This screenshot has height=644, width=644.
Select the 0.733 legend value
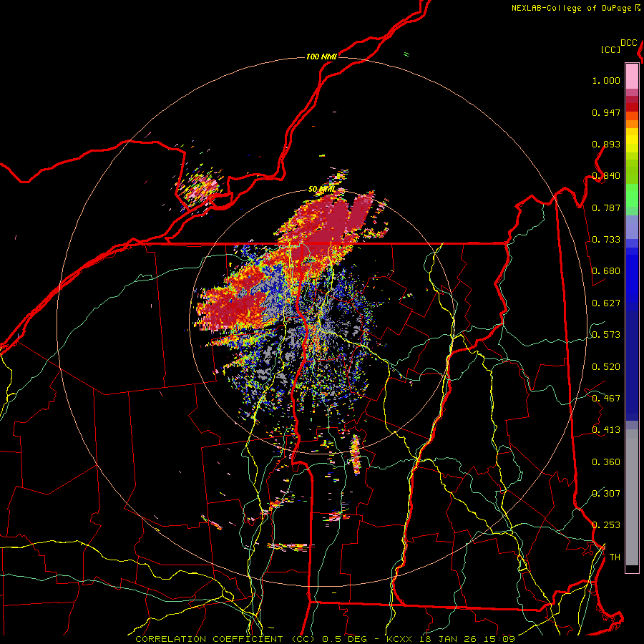pos(606,240)
